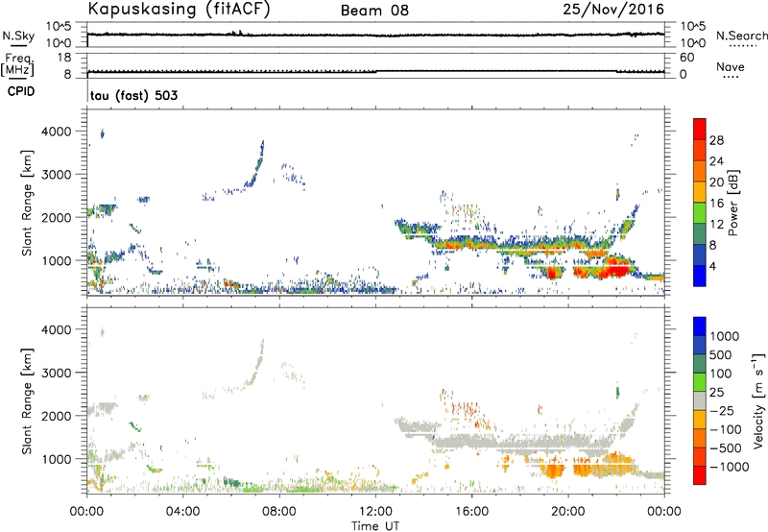Viewport: 768px width, 532px height.
Task: Click the solid line sample under 'N.Sky'
Action: 18,45
